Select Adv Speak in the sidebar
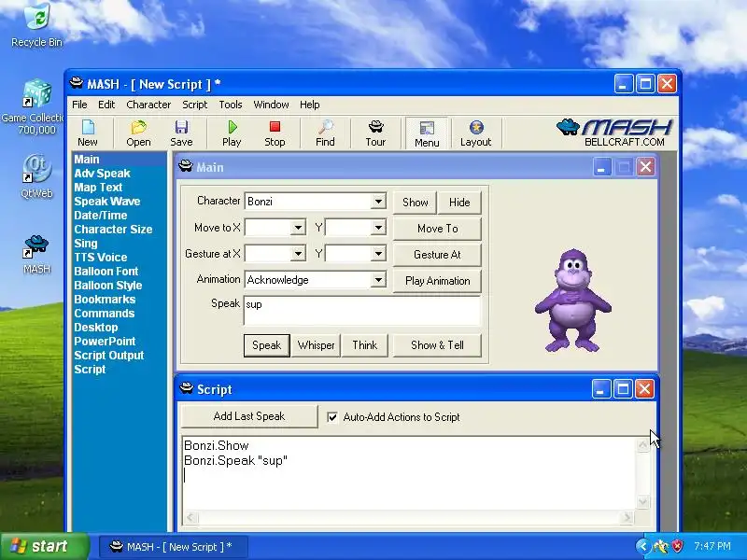The width and height of the screenshot is (747, 560). pos(102,174)
